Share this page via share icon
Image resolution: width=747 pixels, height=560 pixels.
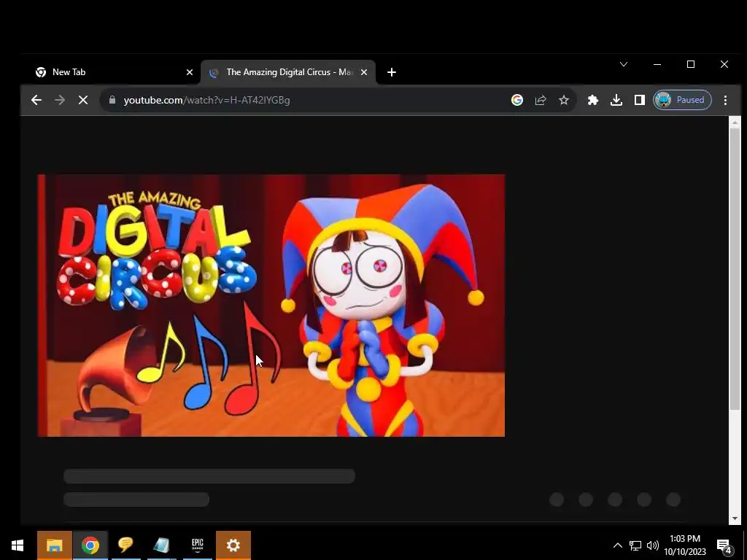[541, 100]
